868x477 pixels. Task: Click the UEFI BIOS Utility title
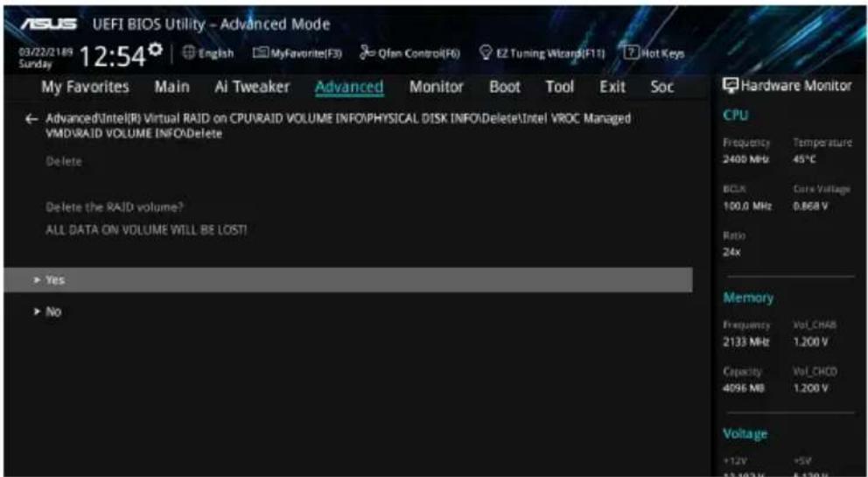click(x=211, y=25)
